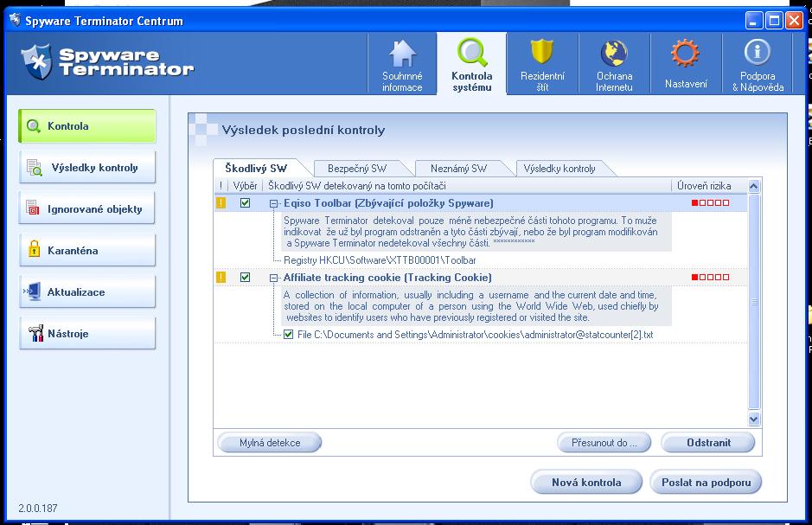Click the Úroveň rizika column header
This screenshot has height=525, width=812.
click(x=704, y=185)
